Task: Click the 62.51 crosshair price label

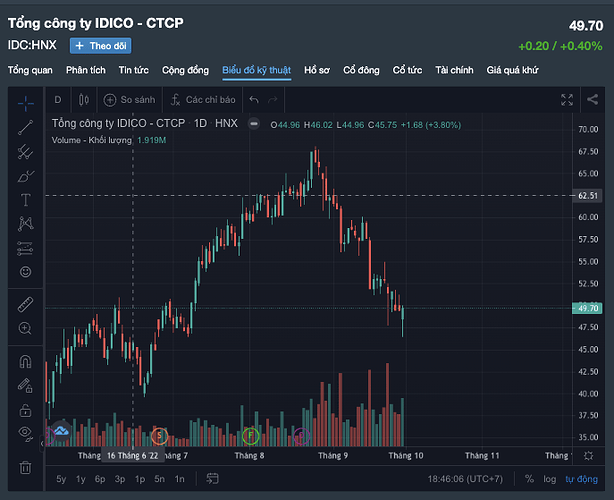Action: 587,195
